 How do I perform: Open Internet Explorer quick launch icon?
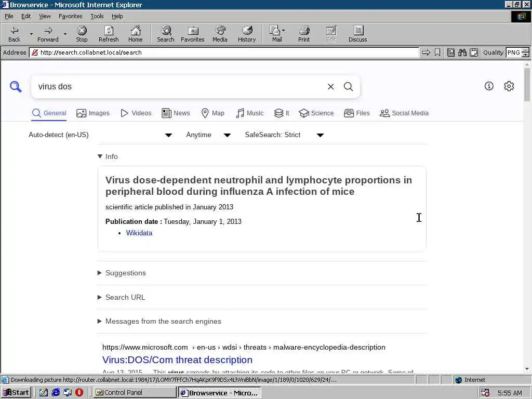pos(56,393)
